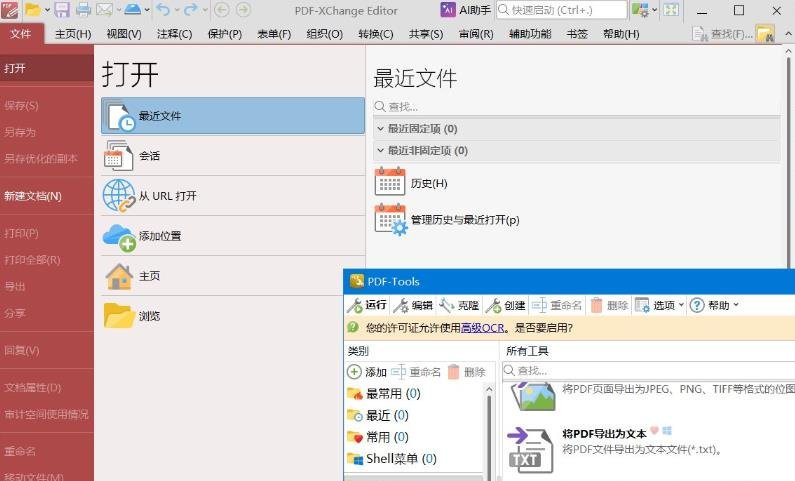Click 运行 run in PDF-Tools toolbar

[367, 305]
